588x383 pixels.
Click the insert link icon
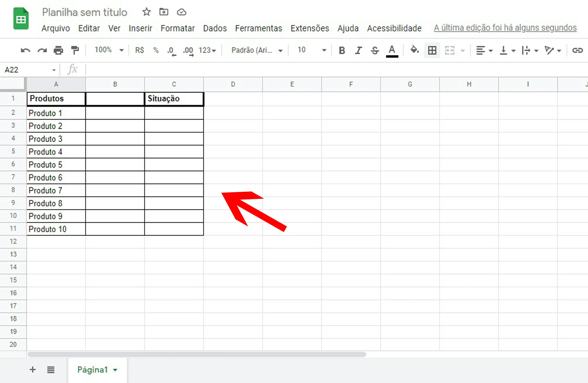pos(578,50)
